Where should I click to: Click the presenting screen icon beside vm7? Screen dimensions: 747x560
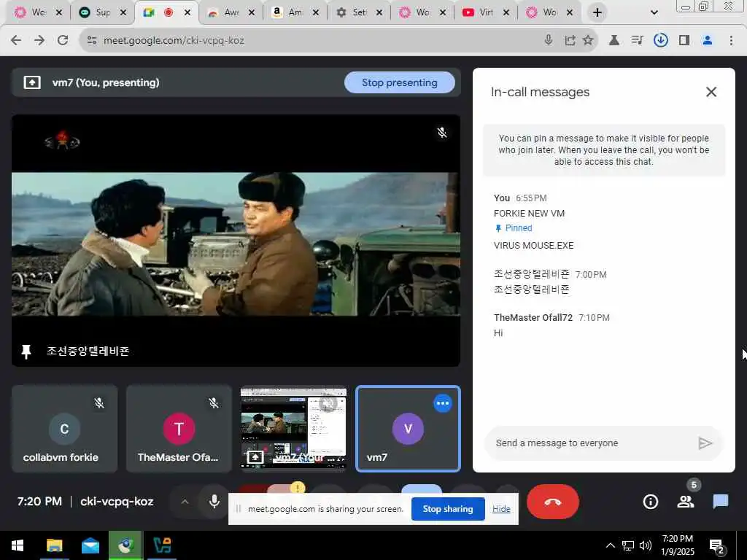32,83
